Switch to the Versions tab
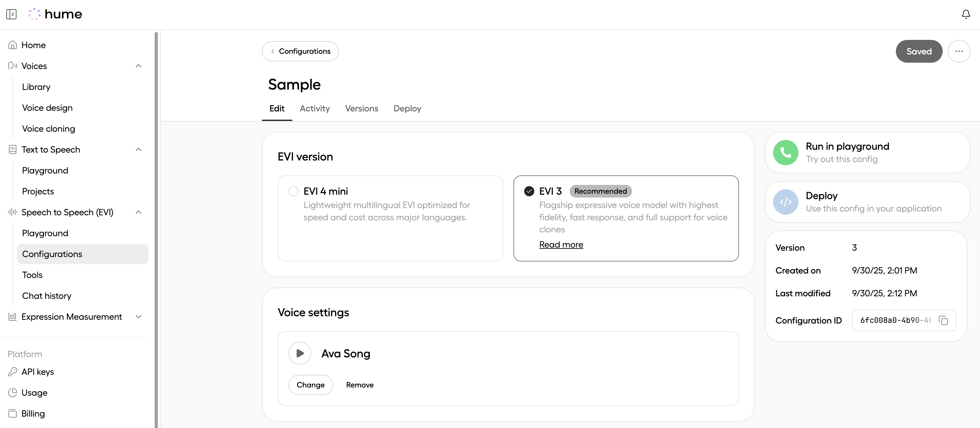This screenshot has width=980, height=428. tap(362, 109)
